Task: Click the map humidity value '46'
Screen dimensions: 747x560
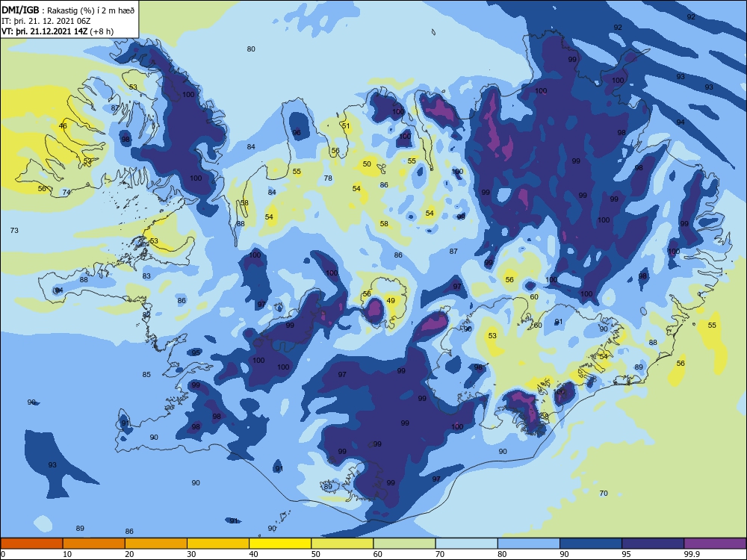Action: click(x=63, y=126)
